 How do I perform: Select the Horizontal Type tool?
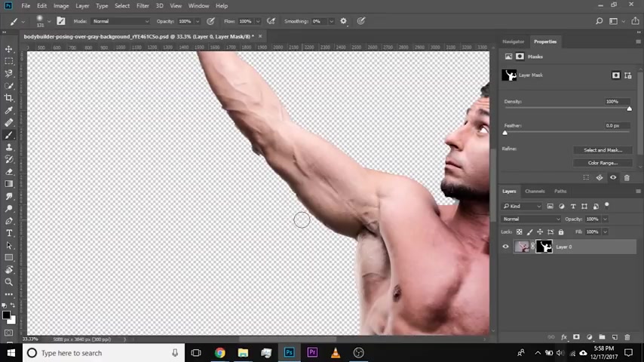8,233
